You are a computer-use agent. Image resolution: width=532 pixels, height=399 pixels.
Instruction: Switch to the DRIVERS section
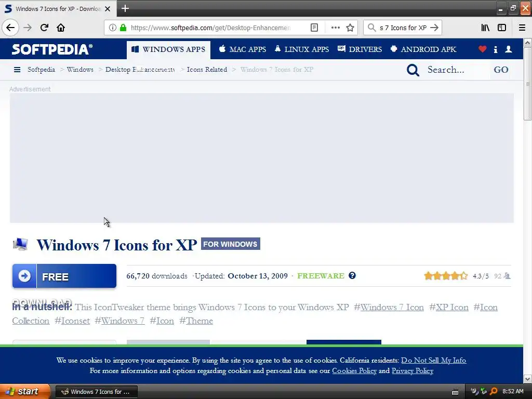[x=360, y=49]
